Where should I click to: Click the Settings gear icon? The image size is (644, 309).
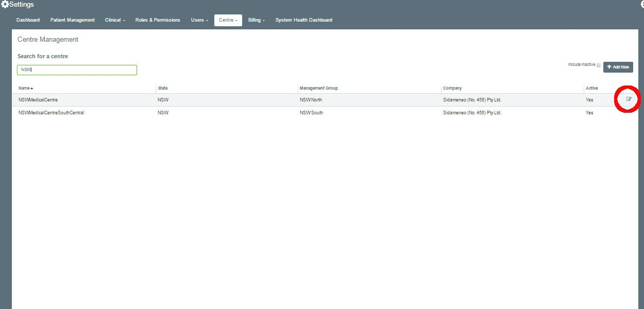pyautogui.click(x=5, y=5)
